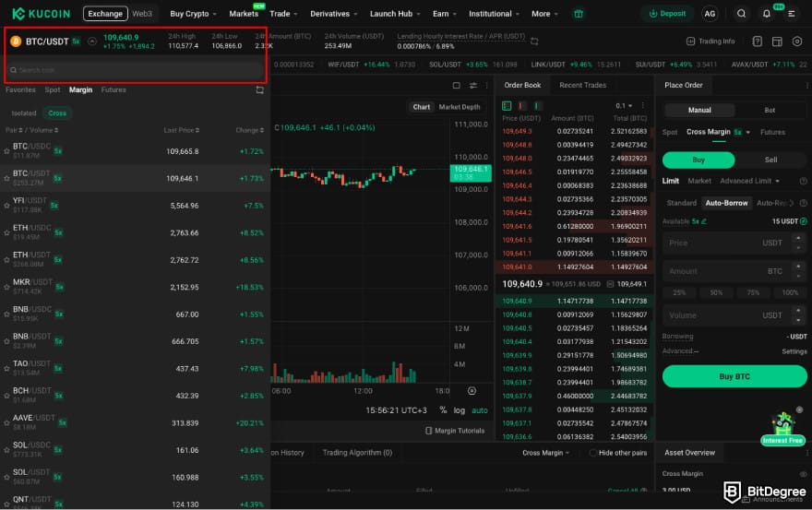This screenshot has width=812, height=510.
Task: Click the Deposit button
Action: coord(667,14)
